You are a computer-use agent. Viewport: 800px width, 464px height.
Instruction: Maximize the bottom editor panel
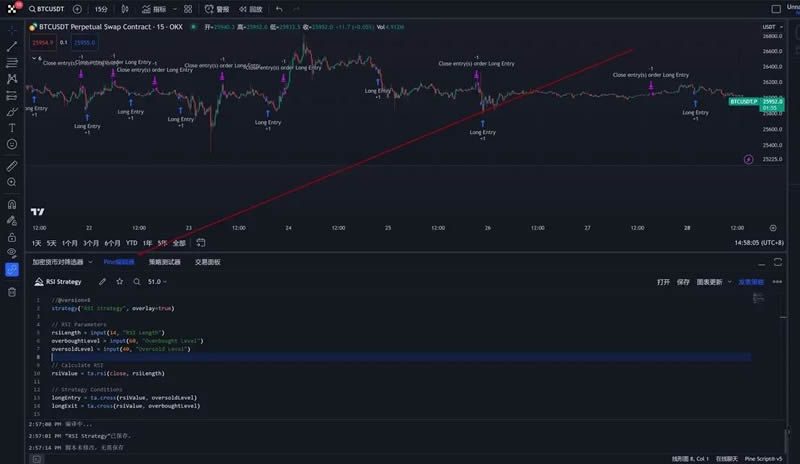778,262
